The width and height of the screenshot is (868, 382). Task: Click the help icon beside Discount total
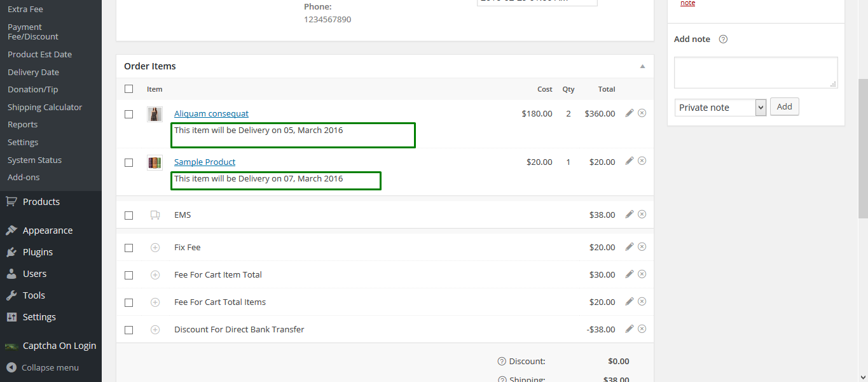(502, 362)
